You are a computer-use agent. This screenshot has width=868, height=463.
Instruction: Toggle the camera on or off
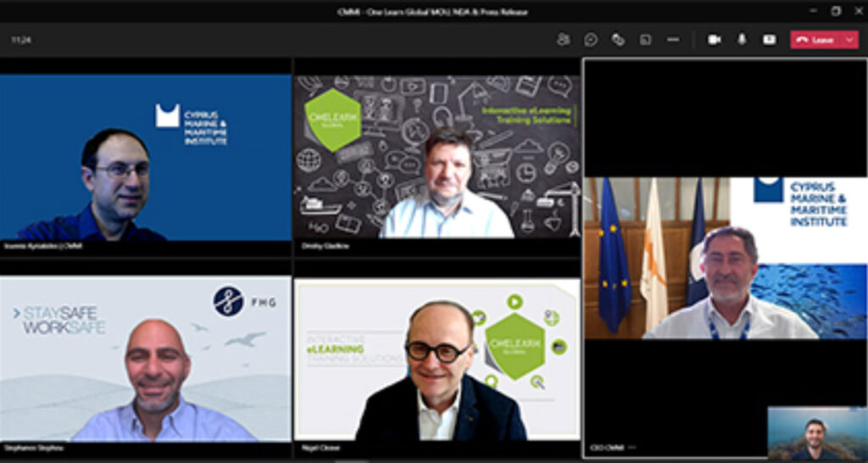pyautogui.click(x=714, y=39)
